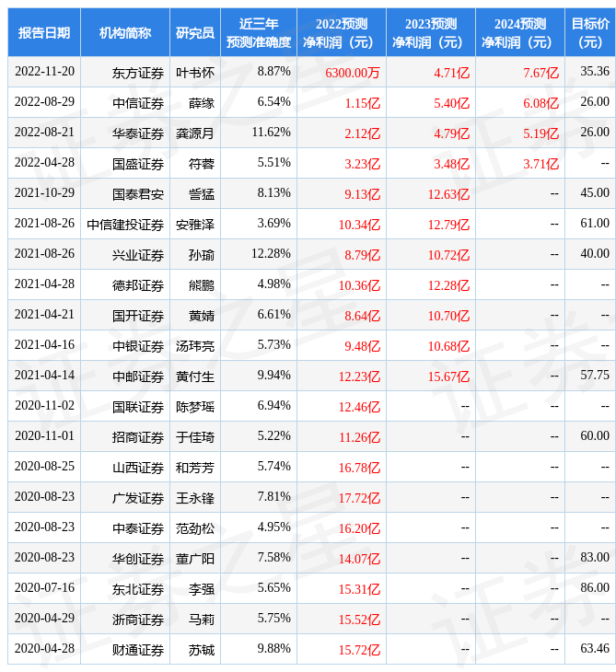
Task: Click researcher name 范劲松
Action: pos(195,528)
